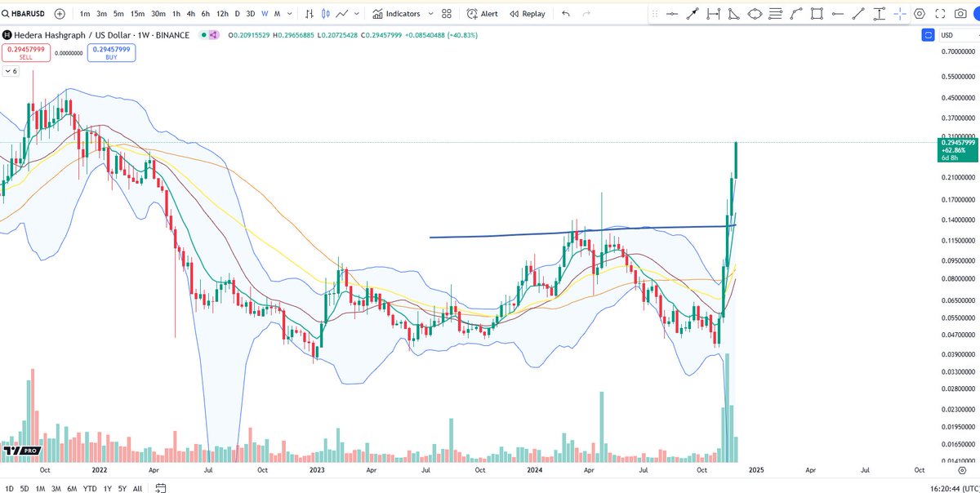Select the arrow marker drawing tool

coord(693,14)
